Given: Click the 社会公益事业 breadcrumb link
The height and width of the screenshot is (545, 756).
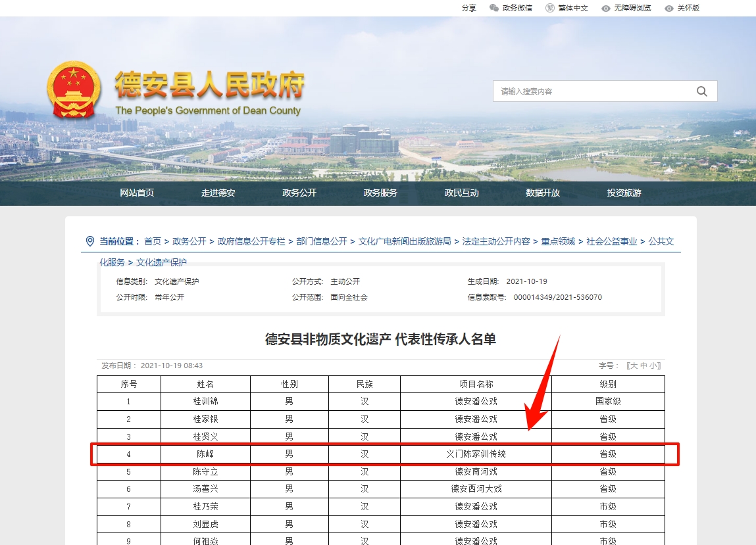Looking at the screenshot, I should tap(612, 241).
